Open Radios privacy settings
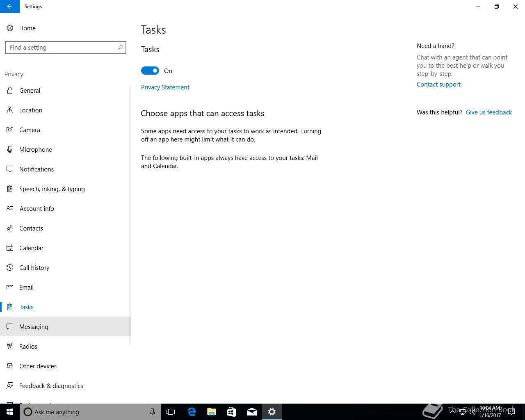Image resolution: width=525 pixels, height=420 pixels. click(66, 346)
